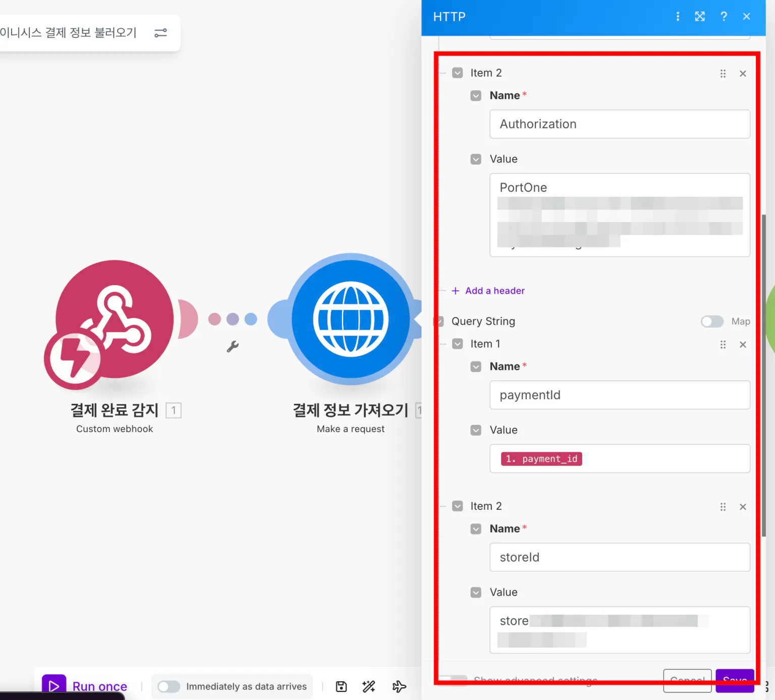Click the instant trigger lightning badge

click(75, 358)
